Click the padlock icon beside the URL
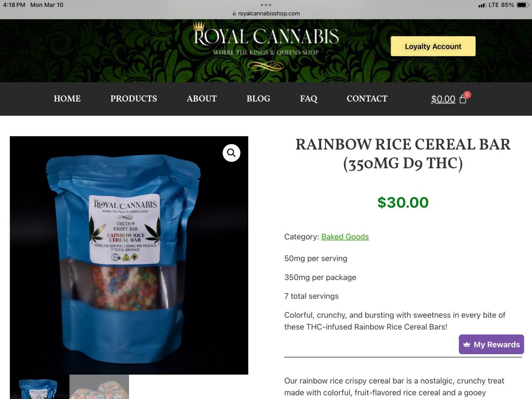This screenshot has width=532, height=399. pyautogui.click(x=234, y=13)
